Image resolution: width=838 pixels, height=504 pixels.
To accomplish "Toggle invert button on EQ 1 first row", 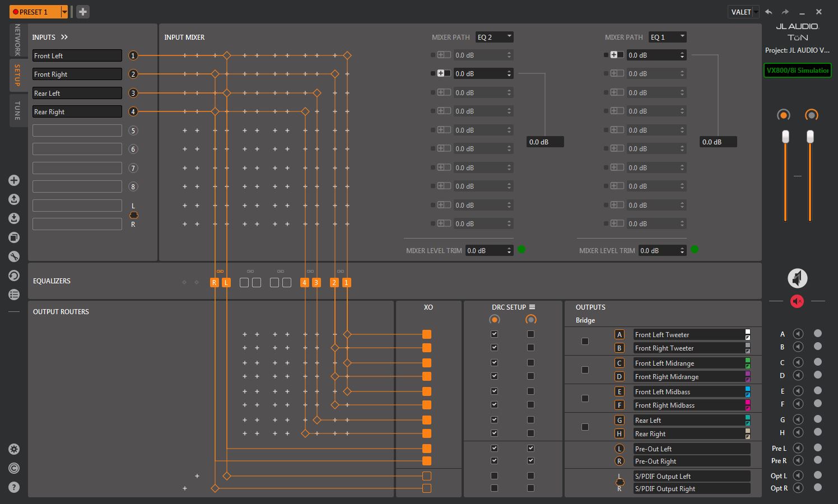I will [617, 55].
